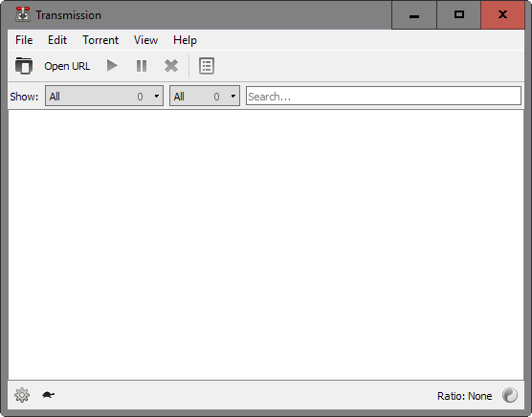
Task: Open the Edit menu
Action: coord(57,40)
